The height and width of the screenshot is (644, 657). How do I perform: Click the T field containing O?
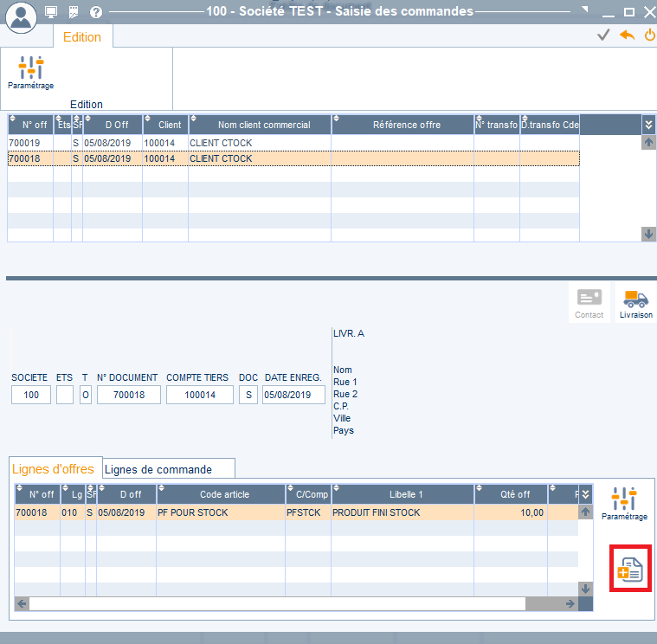86,395
